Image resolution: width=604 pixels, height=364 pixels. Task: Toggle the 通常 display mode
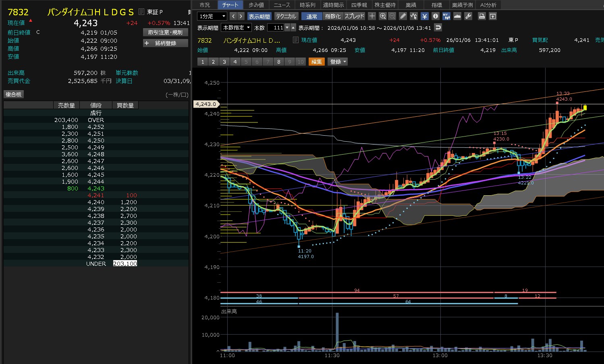[x=311, y=16]
